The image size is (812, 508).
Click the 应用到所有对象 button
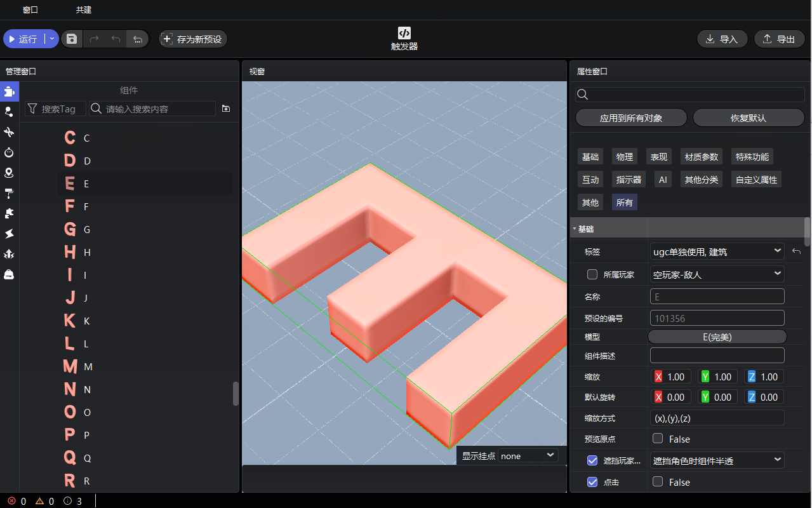tap(631, 118)
